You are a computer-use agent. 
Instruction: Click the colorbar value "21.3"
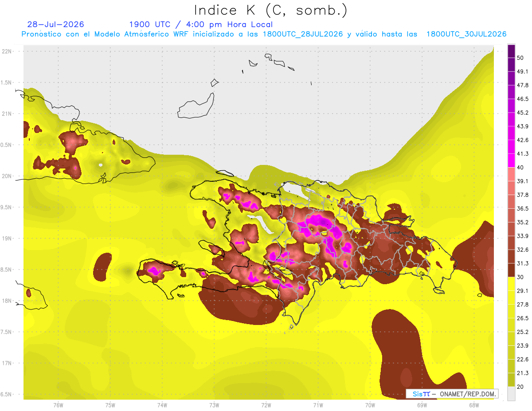pyautogui.click(x=523, y=373)
